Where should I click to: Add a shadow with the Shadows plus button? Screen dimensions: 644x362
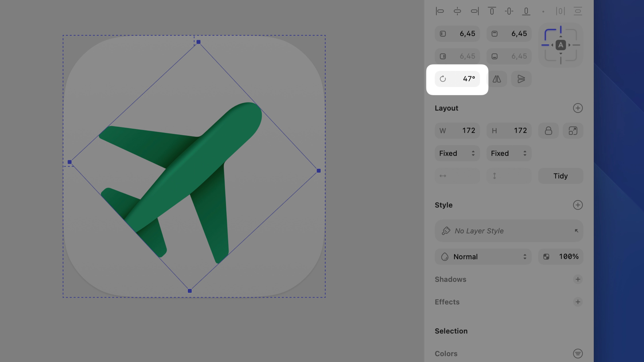[x=578, y=279]
